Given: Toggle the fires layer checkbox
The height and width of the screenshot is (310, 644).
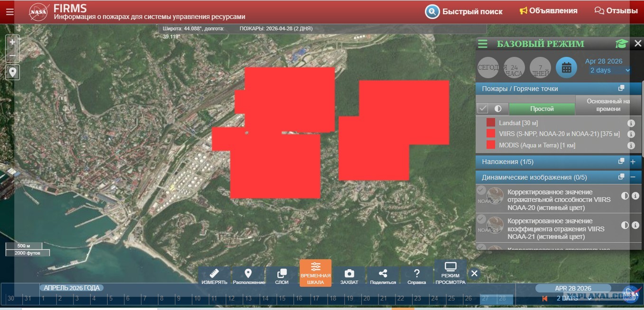Looking at the screenshot, I should pos(483,109).
